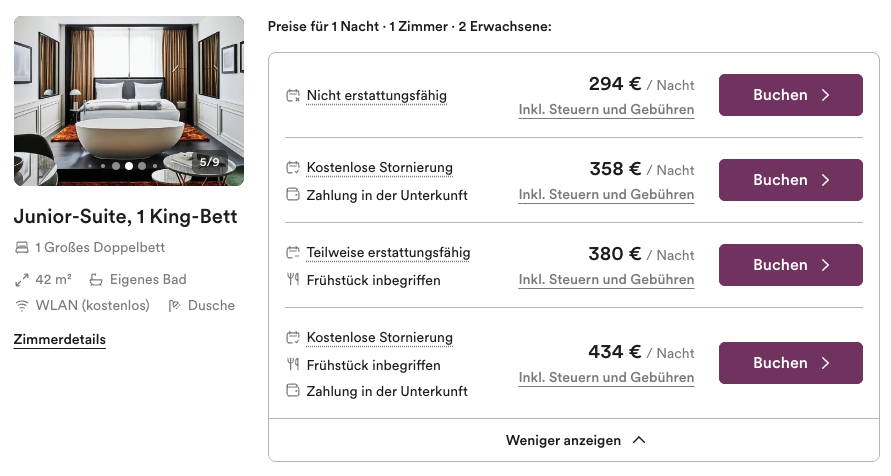
Task: Click the bathtub icon beside Eigenes Bad
Action: [x=96, y=280]
